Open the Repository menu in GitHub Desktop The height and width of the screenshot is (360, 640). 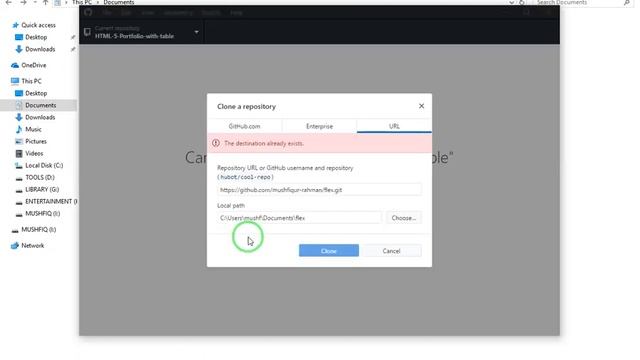(x=178, y=13)
